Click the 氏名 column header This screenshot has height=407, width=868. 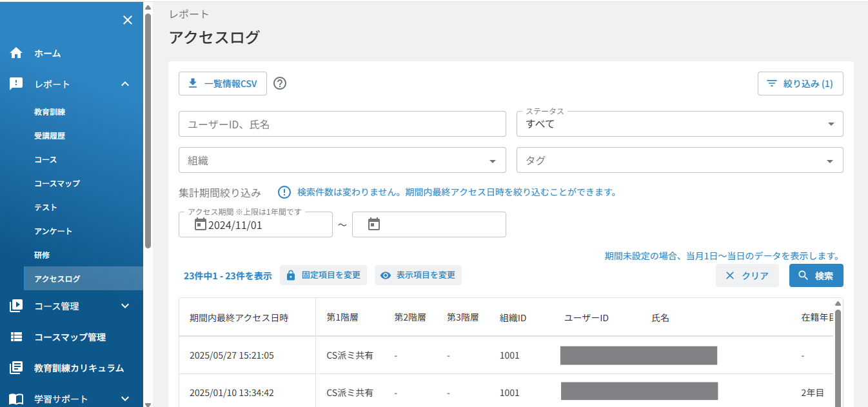pyautogui.click(x=660, y=317)
